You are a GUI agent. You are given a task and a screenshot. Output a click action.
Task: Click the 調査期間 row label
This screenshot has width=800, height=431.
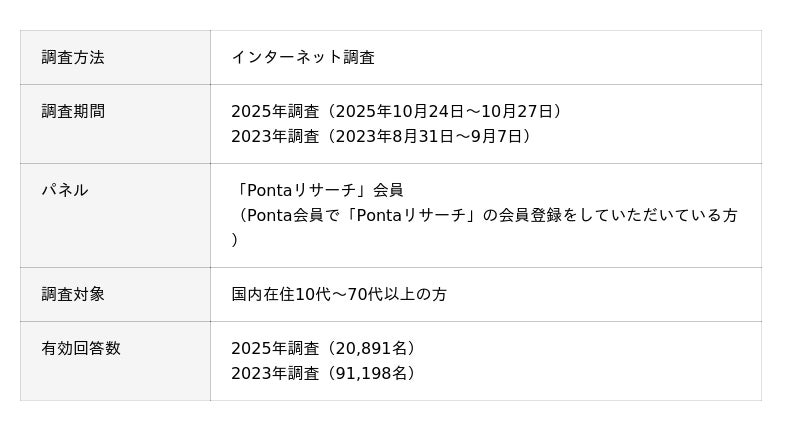(73, 112)
